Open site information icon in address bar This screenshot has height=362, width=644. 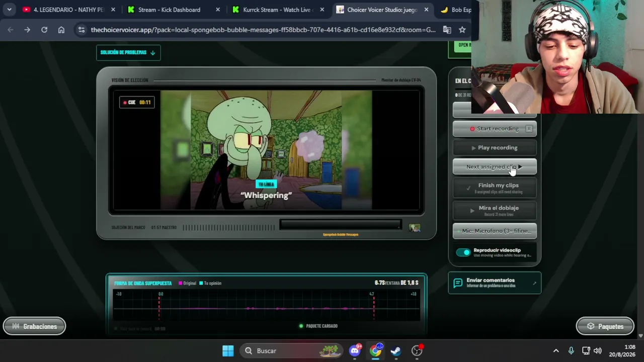(x=82, y=30)
